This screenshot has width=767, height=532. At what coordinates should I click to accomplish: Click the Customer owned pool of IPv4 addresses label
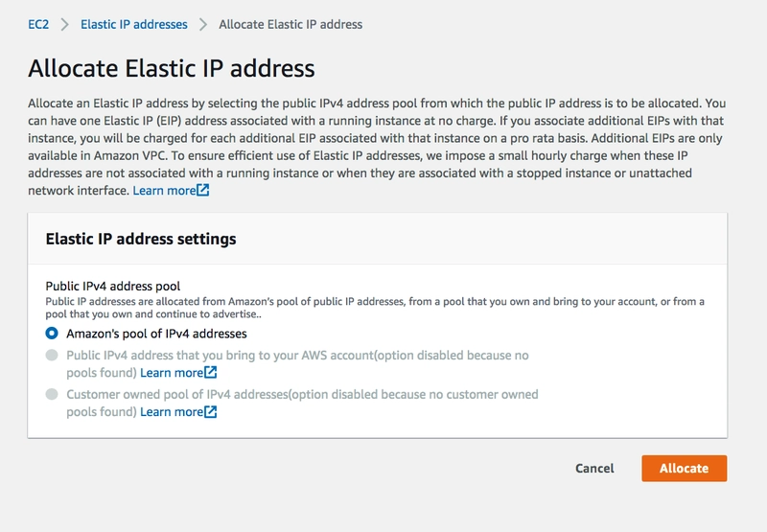tap(302, 403)
